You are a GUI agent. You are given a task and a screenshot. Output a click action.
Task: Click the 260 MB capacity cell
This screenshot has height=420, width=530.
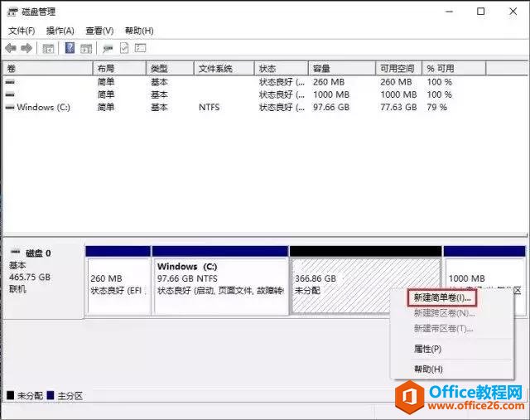click(x=329, y=82)
